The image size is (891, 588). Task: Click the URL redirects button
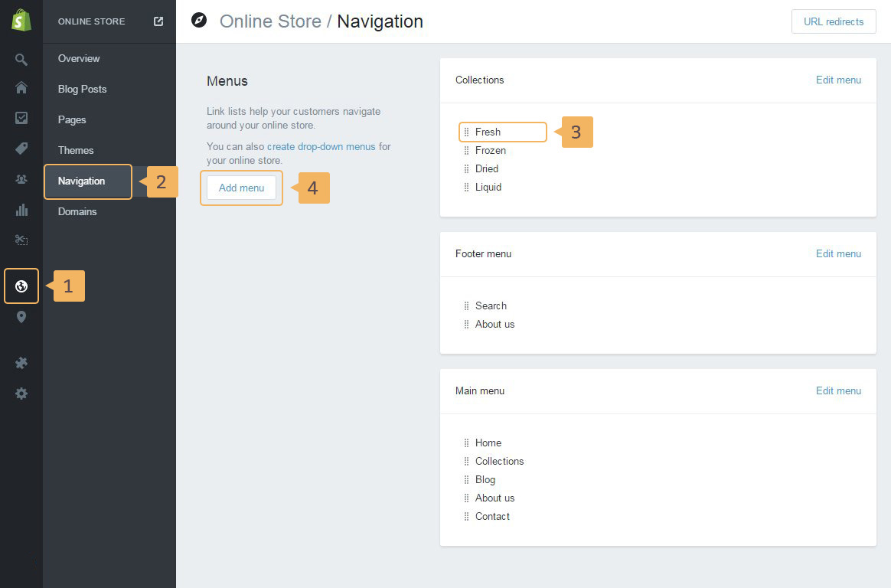coord(834,21)
